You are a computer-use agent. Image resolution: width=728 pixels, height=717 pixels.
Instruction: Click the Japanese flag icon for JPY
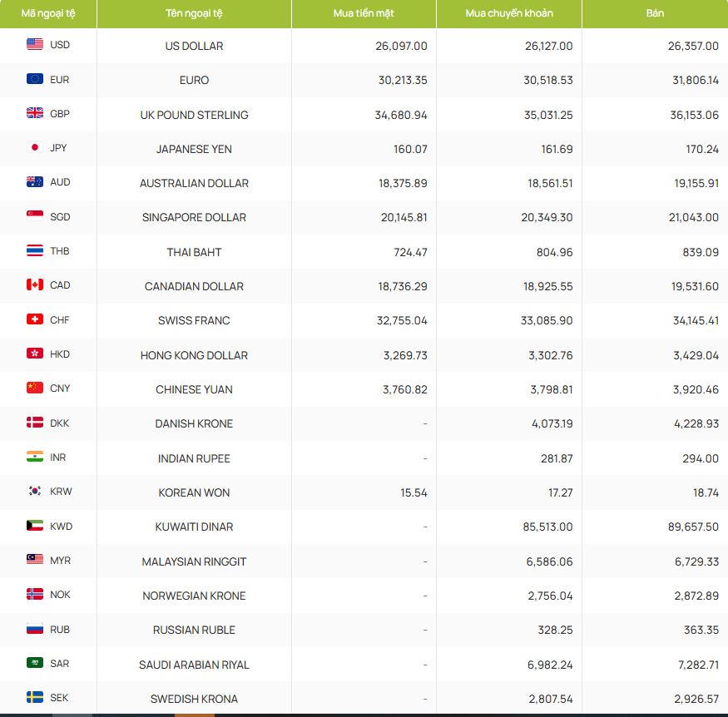point(35,148)
